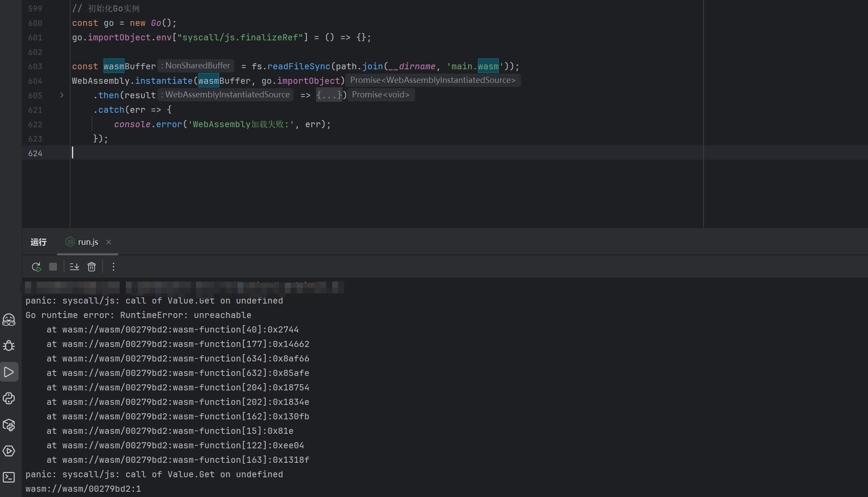868x497 pixels.
Task: Close the run.js tab
Action: click(x=109, y=242)
